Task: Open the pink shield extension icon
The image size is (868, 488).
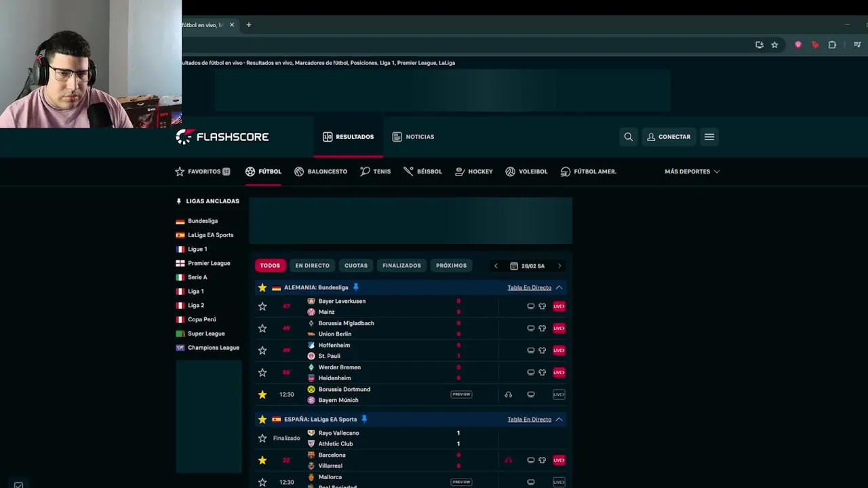Action: 798,45
